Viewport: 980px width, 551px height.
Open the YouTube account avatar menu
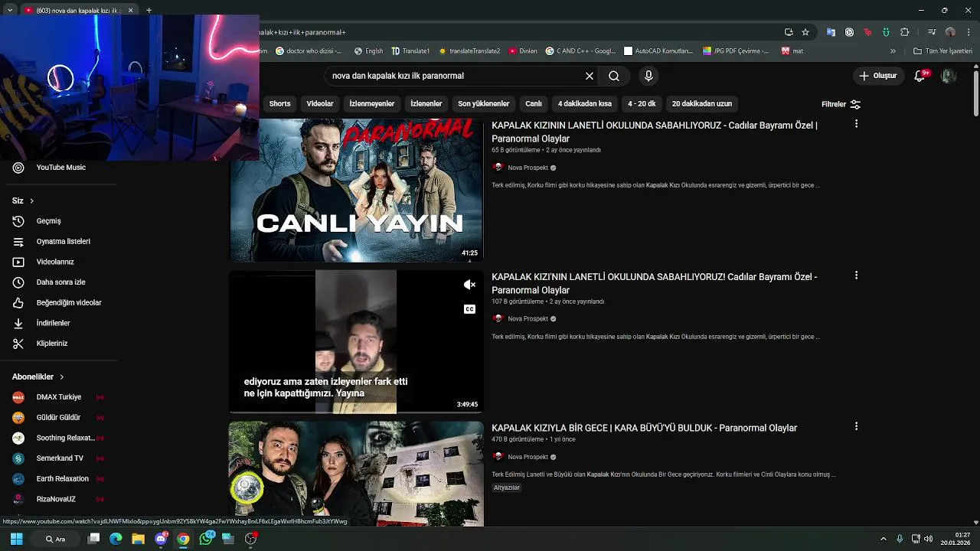[948, 76]
